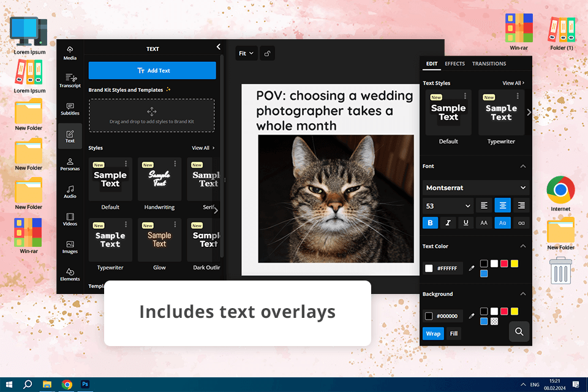
Task: Switch to the EFFECTS tab
Action: 454,64
